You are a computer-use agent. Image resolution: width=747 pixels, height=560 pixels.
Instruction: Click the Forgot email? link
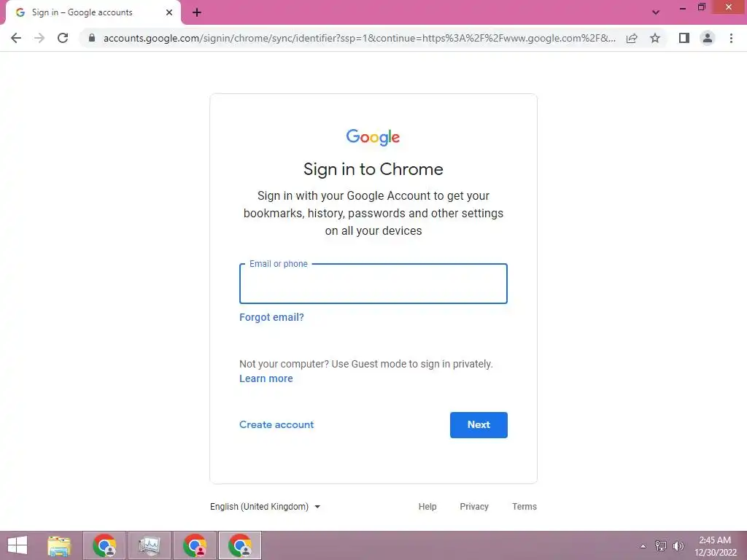(x=271, y=317)
